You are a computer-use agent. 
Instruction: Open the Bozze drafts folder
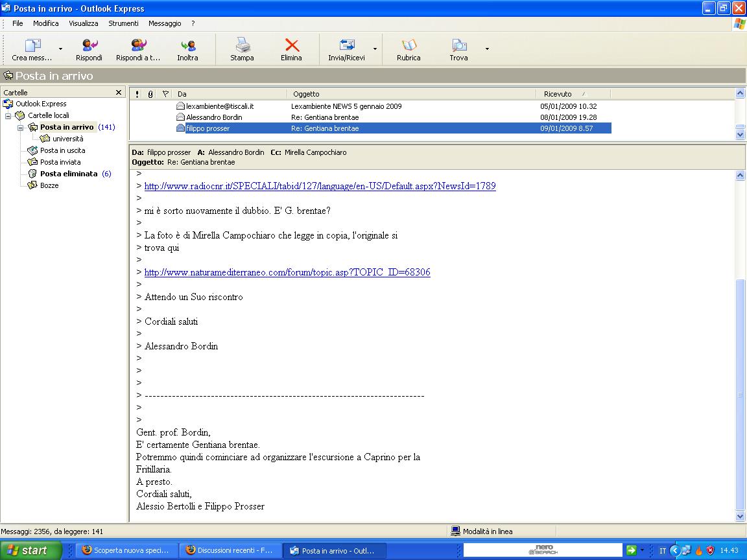[x=49, y=185]
